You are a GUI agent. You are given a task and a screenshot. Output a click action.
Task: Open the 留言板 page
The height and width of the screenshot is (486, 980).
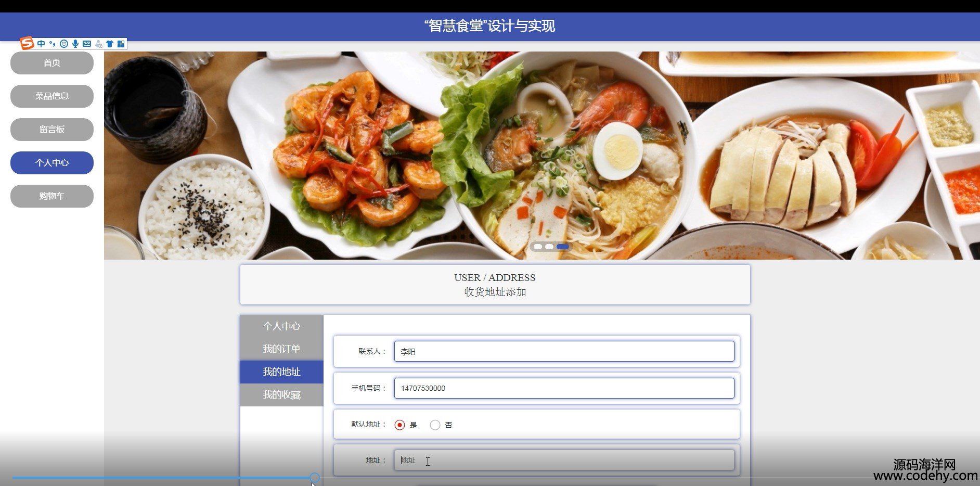click(52, 130)
